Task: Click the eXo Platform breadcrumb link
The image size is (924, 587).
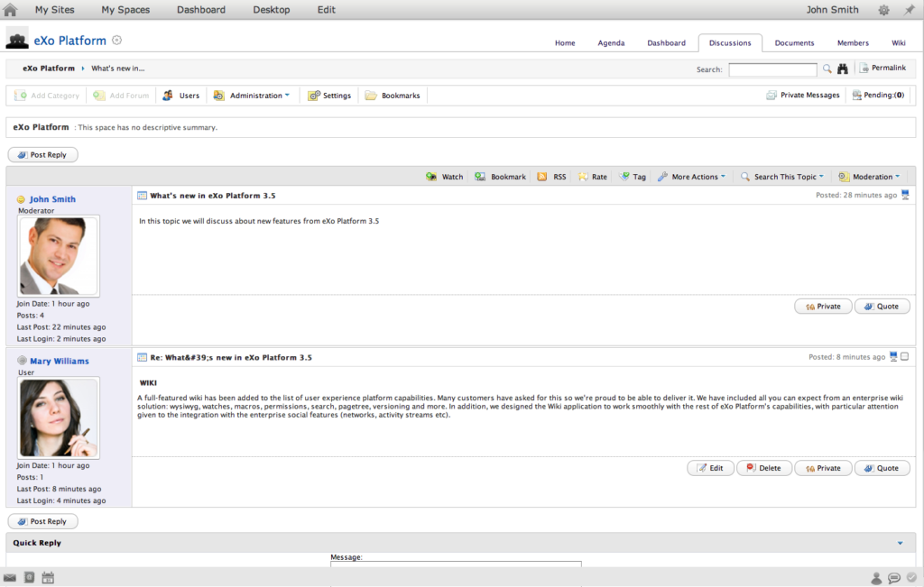Action: click(x=49, y=69)
